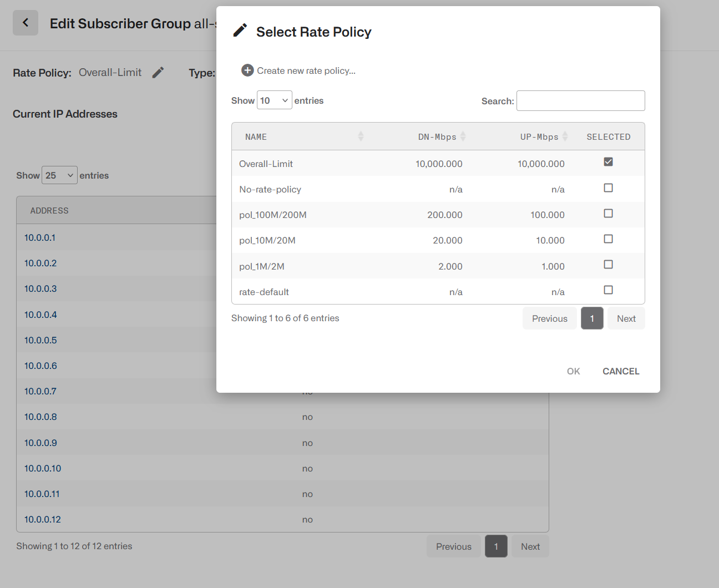719x588 pixels.
Task: Click Showing 1 to 12 of 12 entries text
Action: [x=74, y=546]
